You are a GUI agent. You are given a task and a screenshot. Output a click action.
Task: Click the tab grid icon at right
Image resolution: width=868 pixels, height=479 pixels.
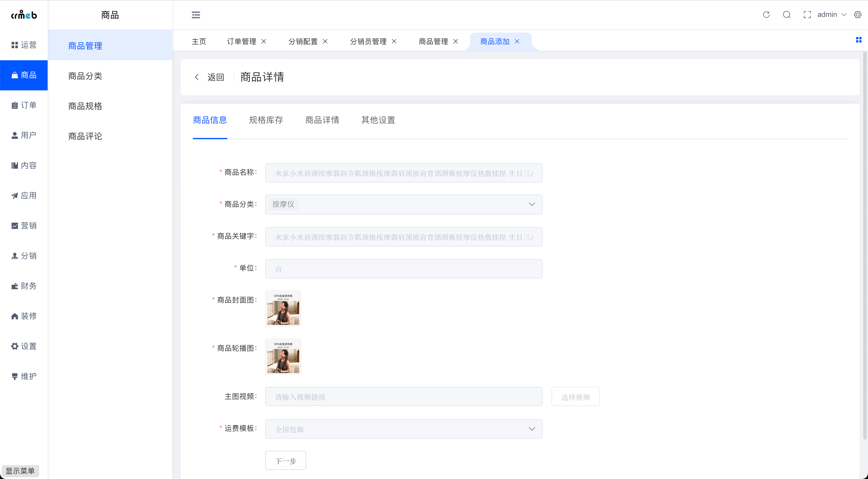pos(858,40)
